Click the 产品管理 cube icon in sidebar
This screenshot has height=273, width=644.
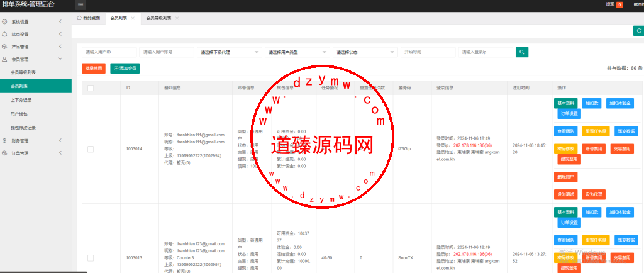[x=4, y=47]
